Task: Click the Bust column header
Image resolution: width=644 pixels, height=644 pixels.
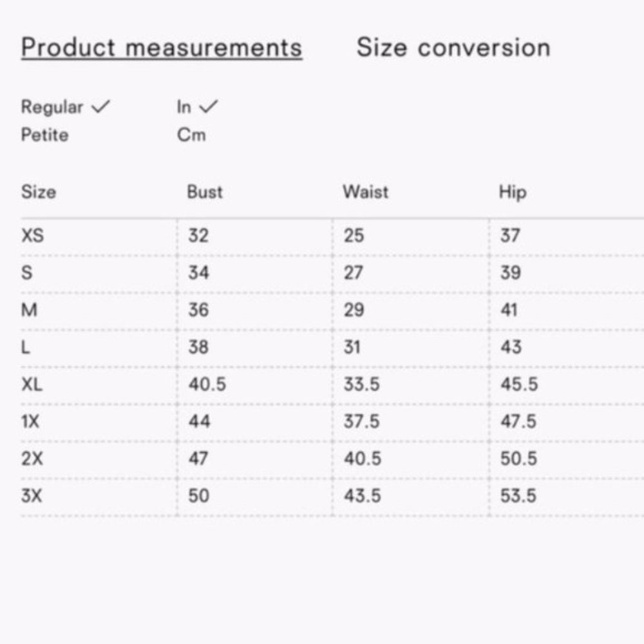Action: tap(205, 192)
